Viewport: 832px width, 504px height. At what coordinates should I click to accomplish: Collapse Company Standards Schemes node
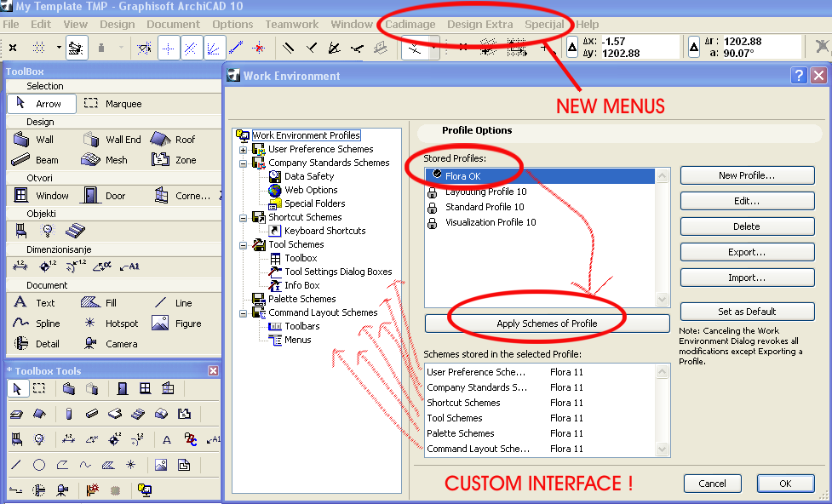[243, 163]
